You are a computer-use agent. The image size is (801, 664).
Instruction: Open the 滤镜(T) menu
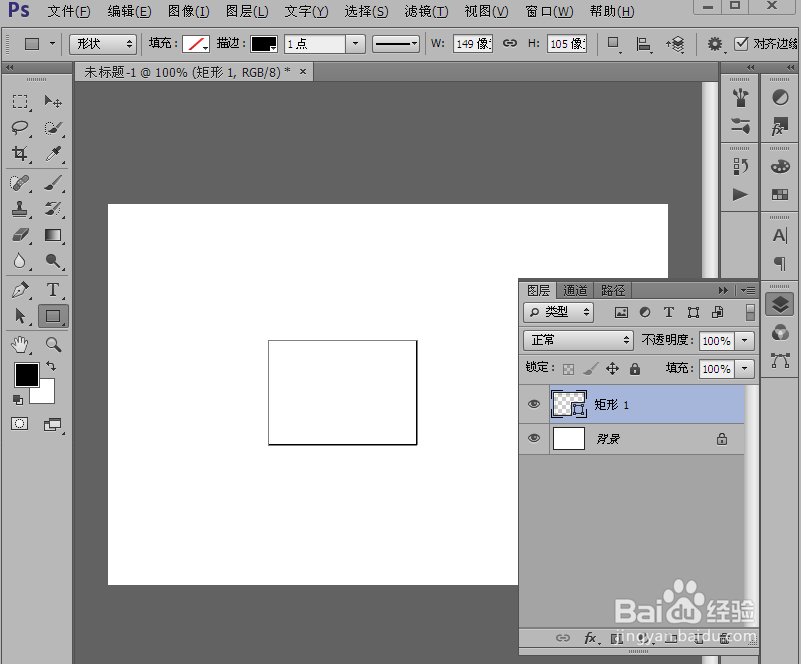tap(426, 11)
